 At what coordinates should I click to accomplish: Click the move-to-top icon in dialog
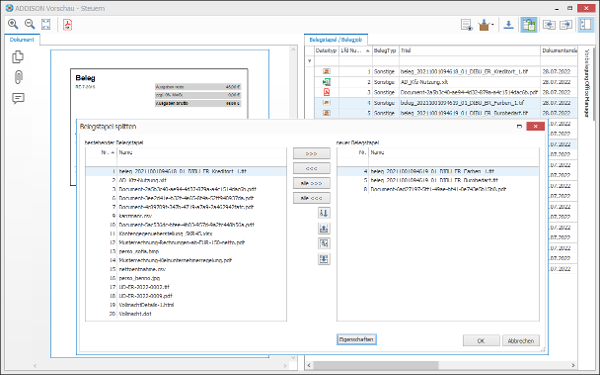click(324, 228)
